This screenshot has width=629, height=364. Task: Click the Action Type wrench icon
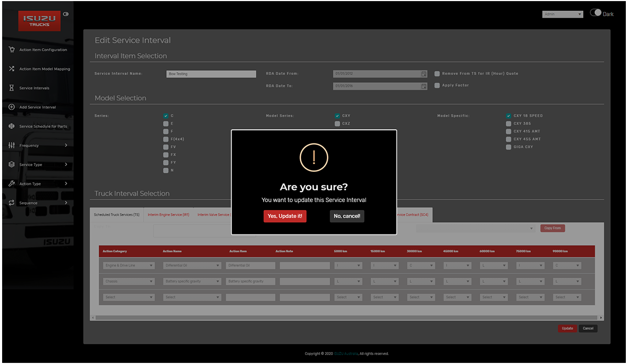[12, 183]
